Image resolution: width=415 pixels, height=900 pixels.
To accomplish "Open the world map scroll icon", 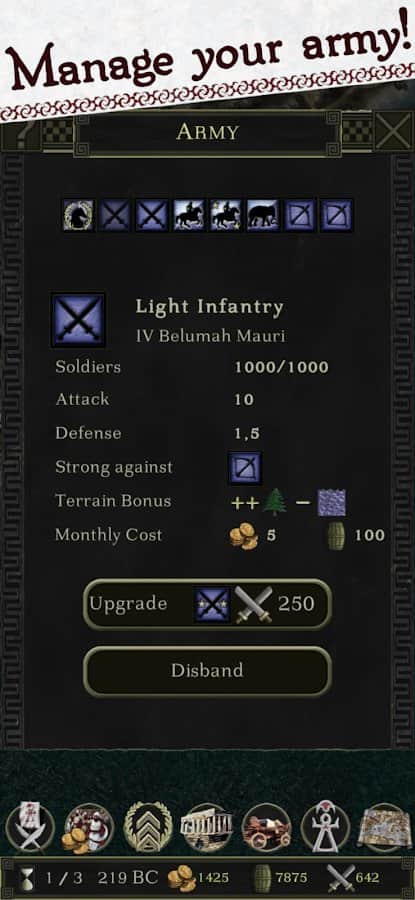I will (x=385, y=827).
